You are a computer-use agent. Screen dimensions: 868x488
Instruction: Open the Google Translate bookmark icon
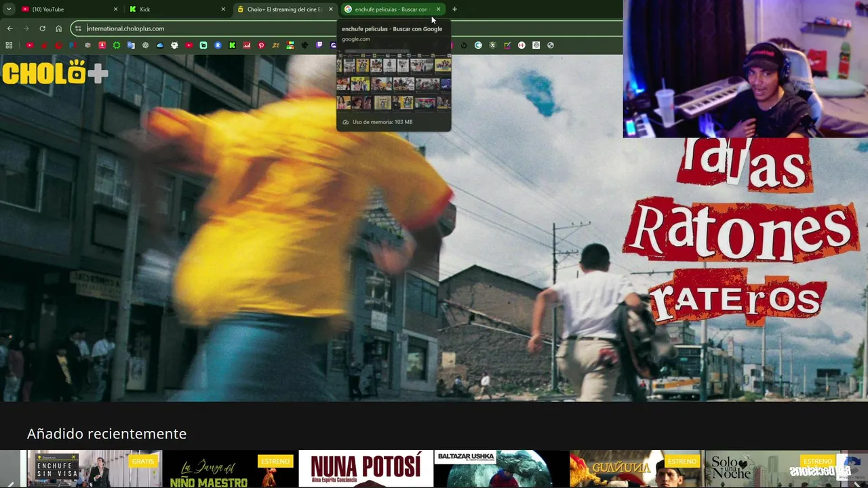[131, 45]
